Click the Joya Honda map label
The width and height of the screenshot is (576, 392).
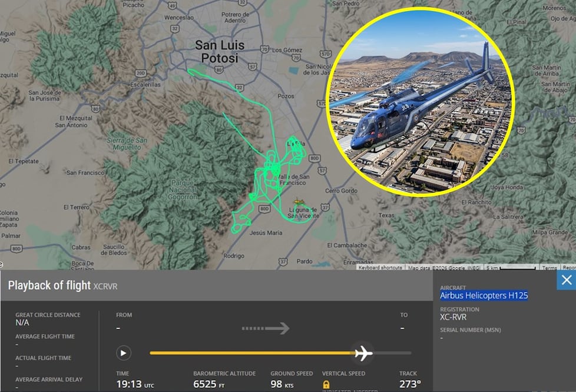click(507, 187)
